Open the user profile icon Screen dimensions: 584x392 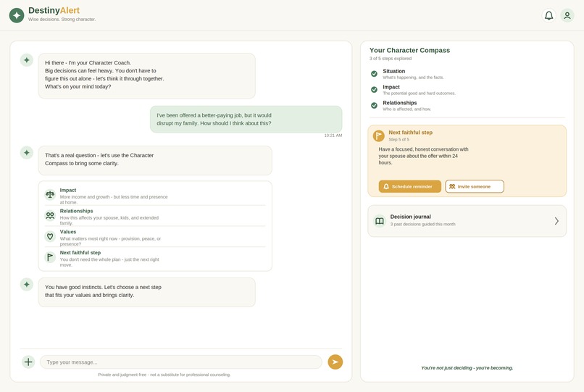click(567, 16)
